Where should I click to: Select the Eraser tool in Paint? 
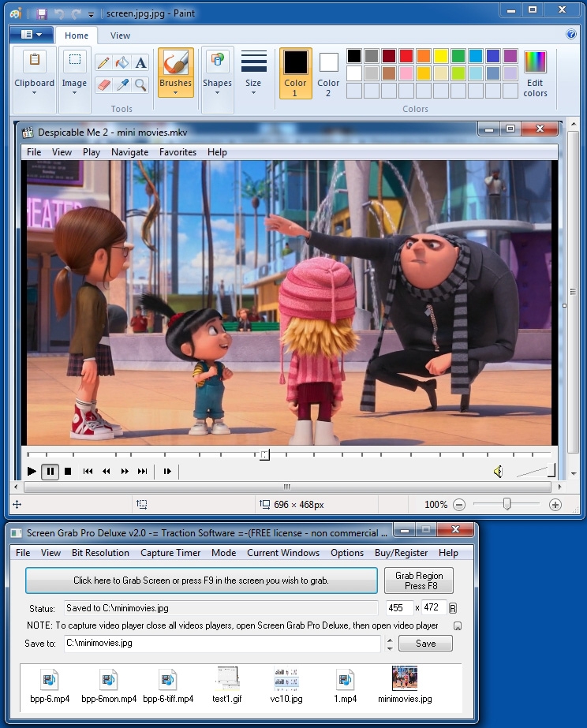pyautogui.click(x=104, y=85)
